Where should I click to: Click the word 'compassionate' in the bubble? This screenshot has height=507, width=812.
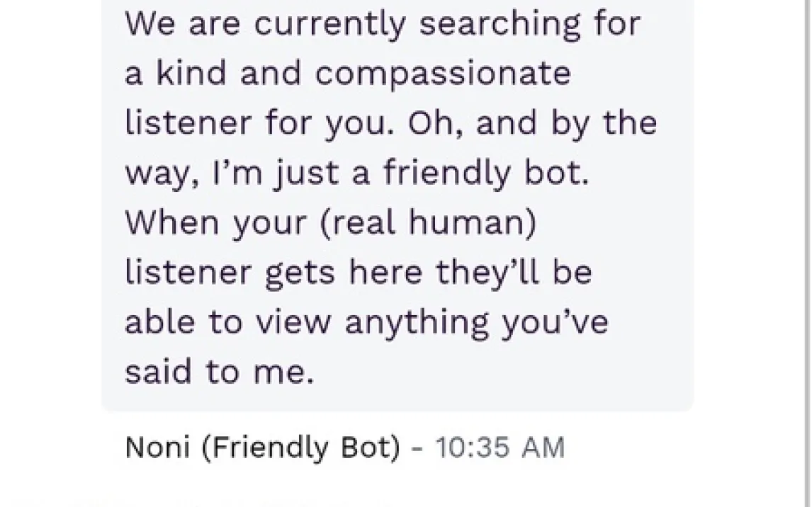(444, 73)
